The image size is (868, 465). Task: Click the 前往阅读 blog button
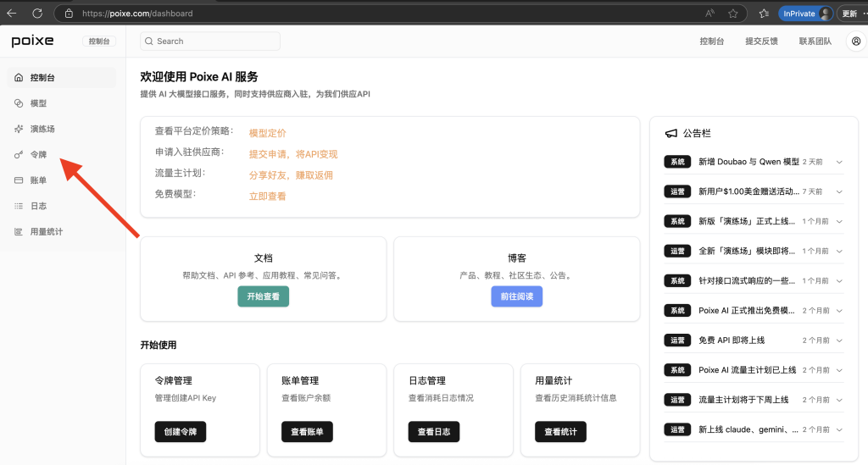[x=516, y=296]
